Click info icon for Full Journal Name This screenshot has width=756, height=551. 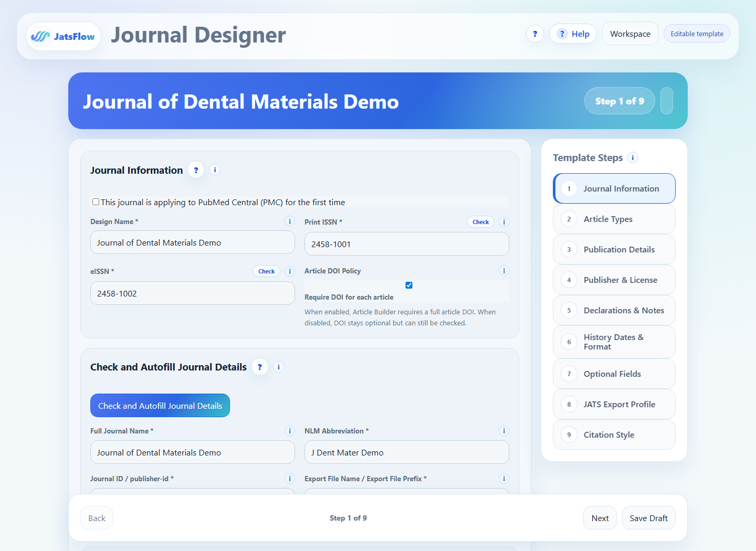pyautogui.click(x=290, y=431)
